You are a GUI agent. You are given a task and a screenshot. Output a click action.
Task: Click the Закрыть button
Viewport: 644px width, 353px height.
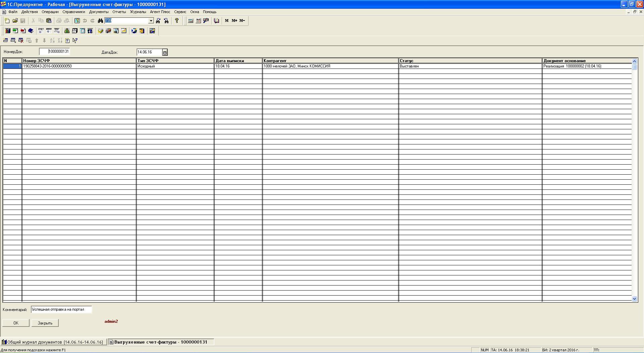[45, 323]
